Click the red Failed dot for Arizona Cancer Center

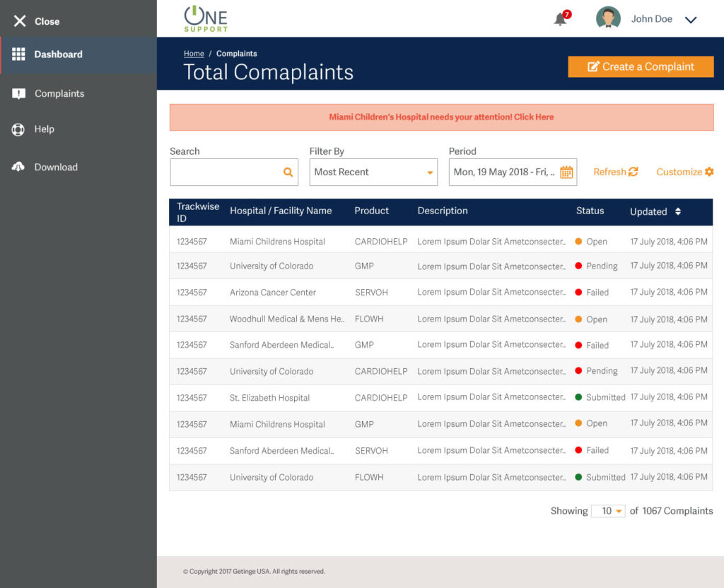[x=578, y=292]
